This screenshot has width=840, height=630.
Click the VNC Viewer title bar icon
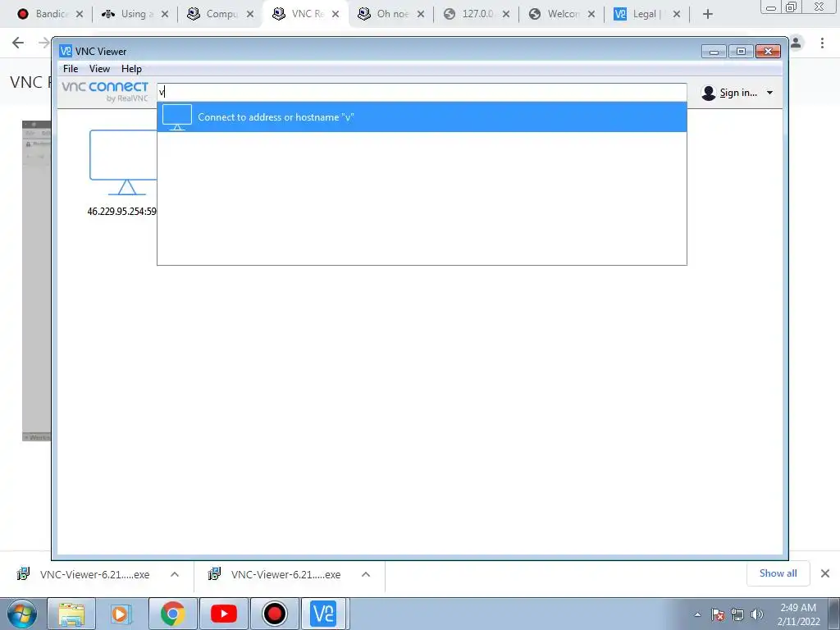coord(66,52)
